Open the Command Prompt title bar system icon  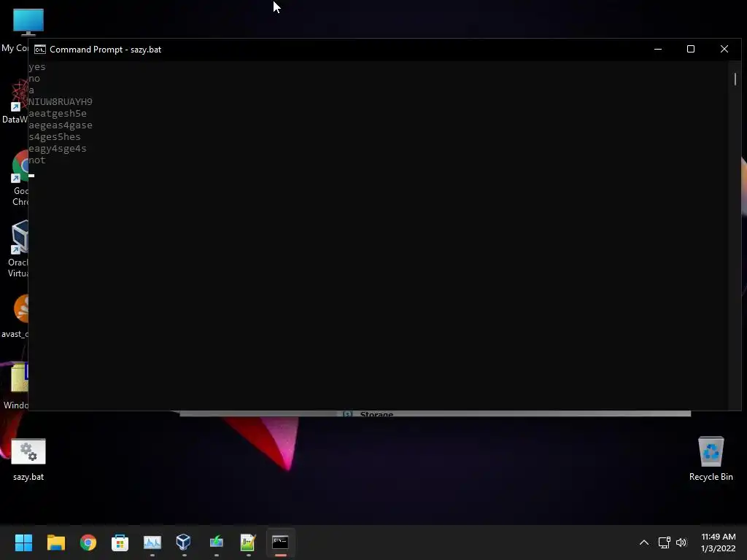coord(40,50)
